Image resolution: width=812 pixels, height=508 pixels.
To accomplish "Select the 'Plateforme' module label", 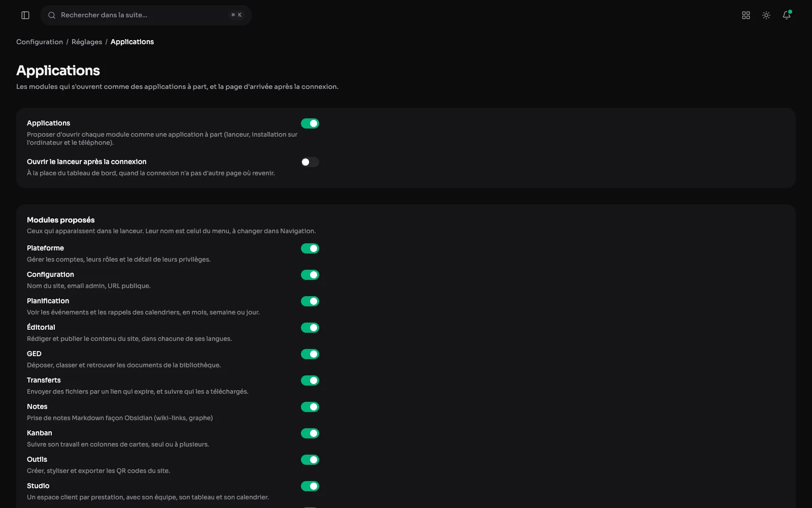I will pyautogui.click(x=45, y=248).
